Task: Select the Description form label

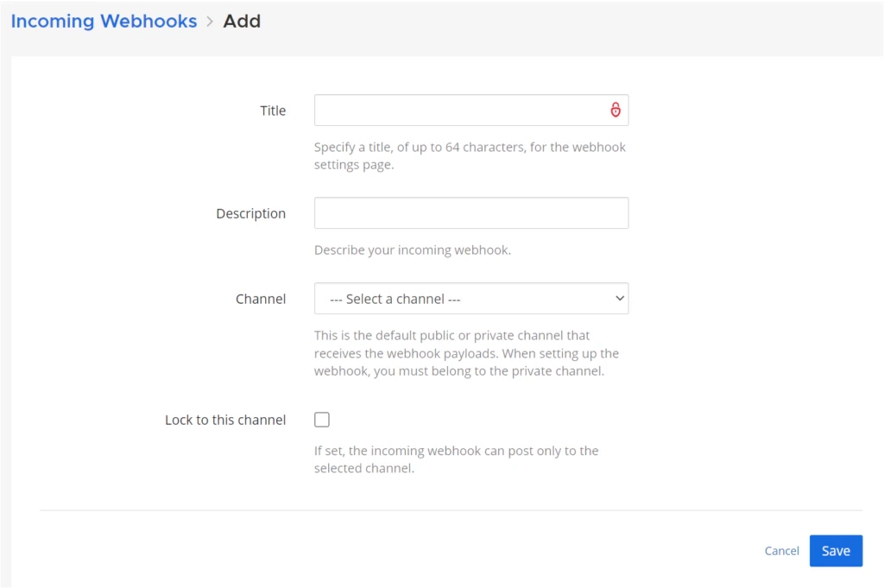Action: pyautogui.click(x=250, y=213)
